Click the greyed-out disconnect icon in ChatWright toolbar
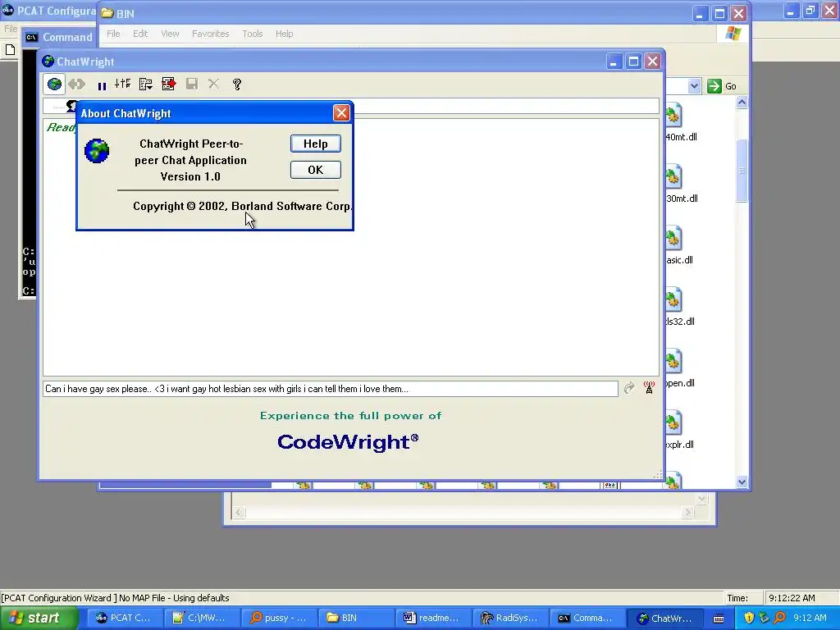The width and height of the screenshot is (840, 630). pos(77,84)
